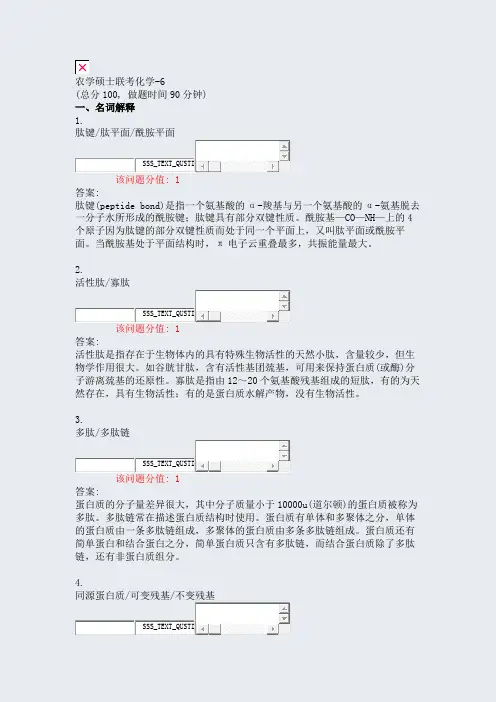This screenshot has height=702, width=496.
Task: Click left scroll arrow in question 1 textarea
Action: 202,166
